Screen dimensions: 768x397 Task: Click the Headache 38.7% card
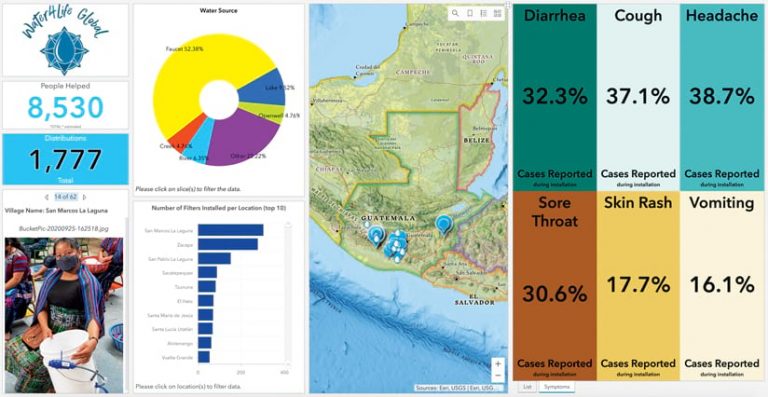(x=721, y=97)
